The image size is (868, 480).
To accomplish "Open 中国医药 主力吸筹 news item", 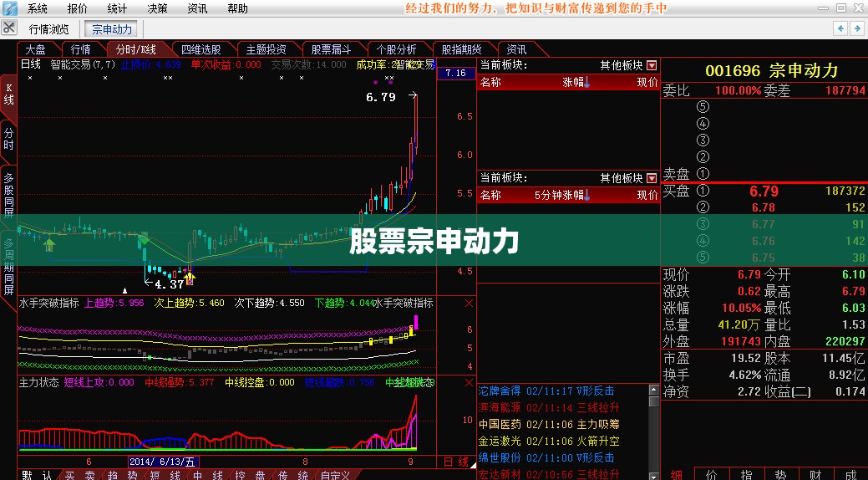I will click(x=549, y=424).
